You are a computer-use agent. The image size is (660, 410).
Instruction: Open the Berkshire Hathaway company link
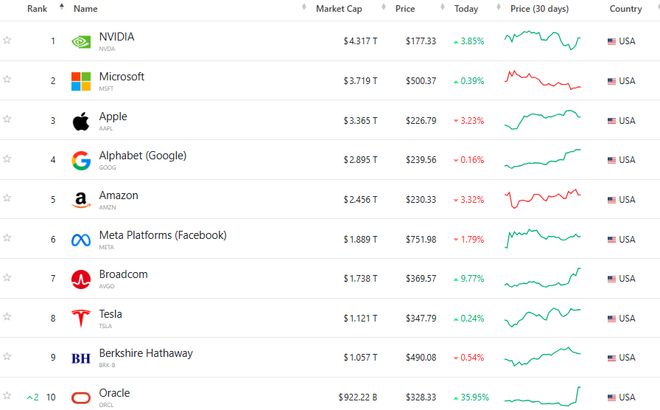[x=146, y=353]
